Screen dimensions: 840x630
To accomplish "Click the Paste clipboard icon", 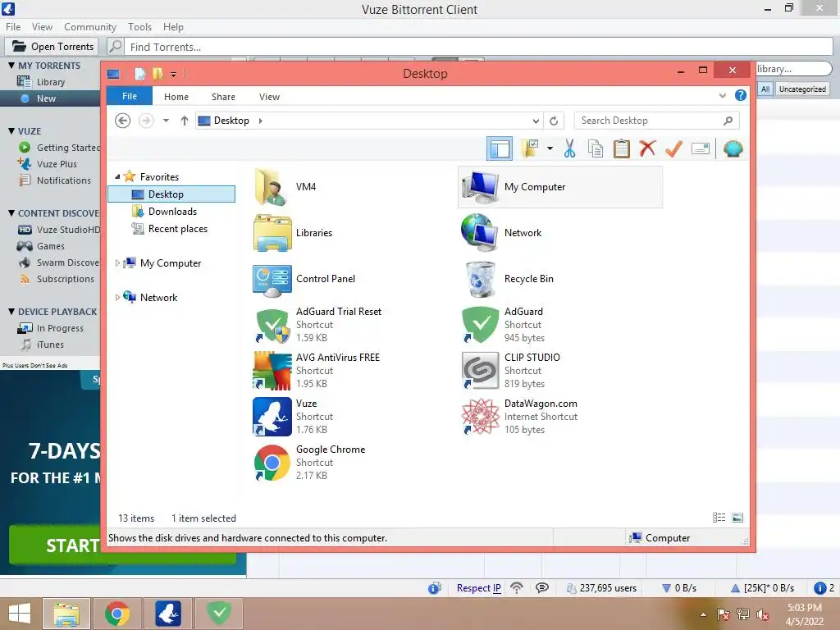I will pyautogui.click(x=622, y=148).
